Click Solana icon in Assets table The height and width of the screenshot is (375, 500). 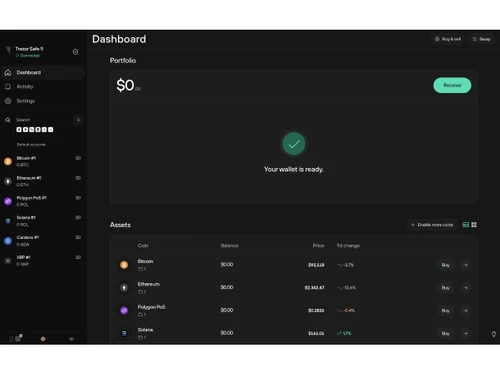(x=124, y=333)
